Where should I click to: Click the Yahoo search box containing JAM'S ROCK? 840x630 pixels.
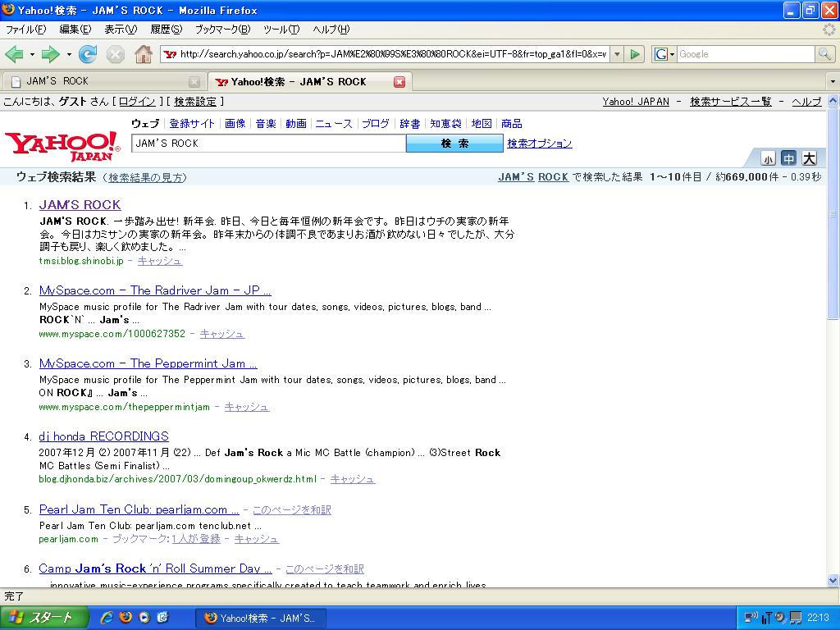(x=269, y=144)
